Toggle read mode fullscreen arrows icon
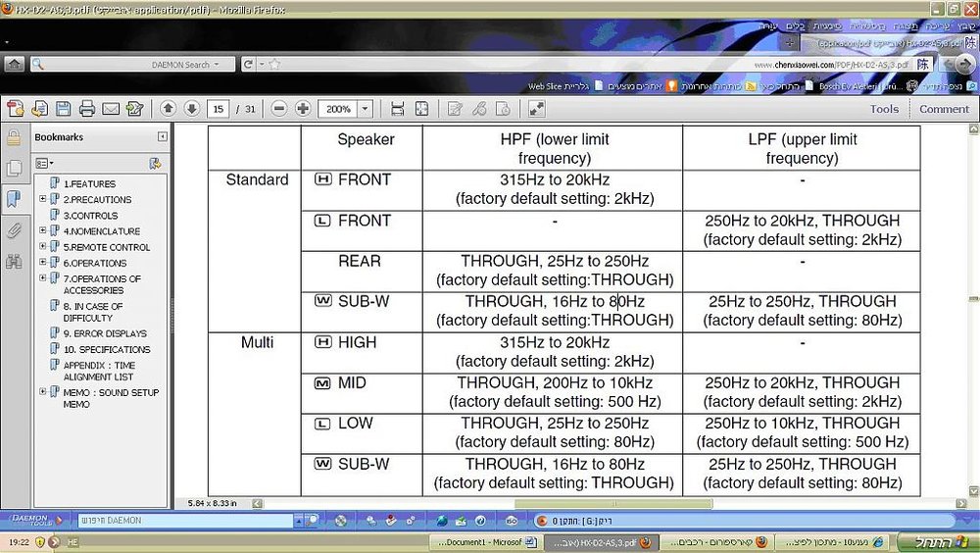980x553 pixels. pos(536,109)
